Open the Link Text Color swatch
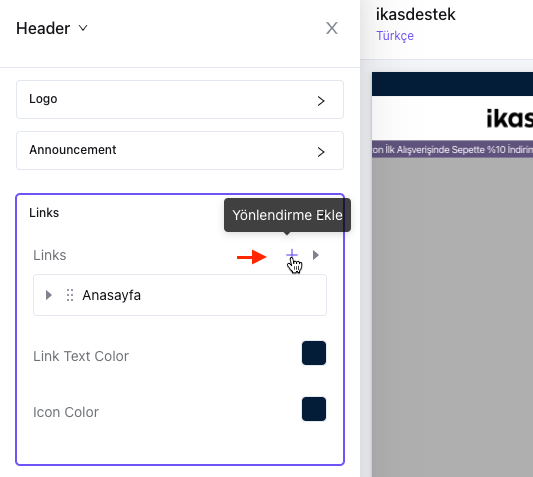The image size is (533, 477). (314, 353)
